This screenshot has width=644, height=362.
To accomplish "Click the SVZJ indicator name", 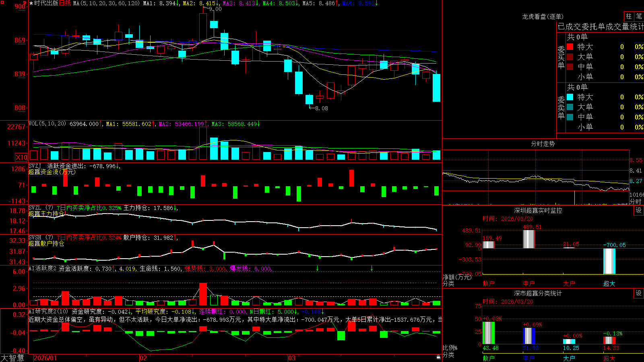I will tap(35, 166).
